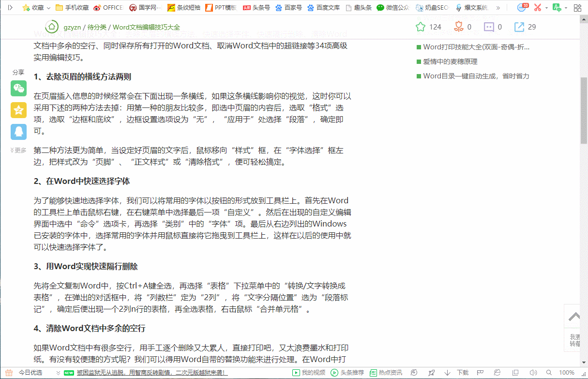588x379 pixels.
Task: Expand more share options
Action: [x=18, y=150]
